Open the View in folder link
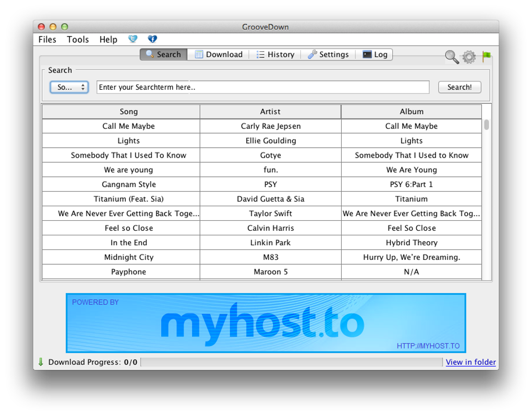 [x=470, y=362]
